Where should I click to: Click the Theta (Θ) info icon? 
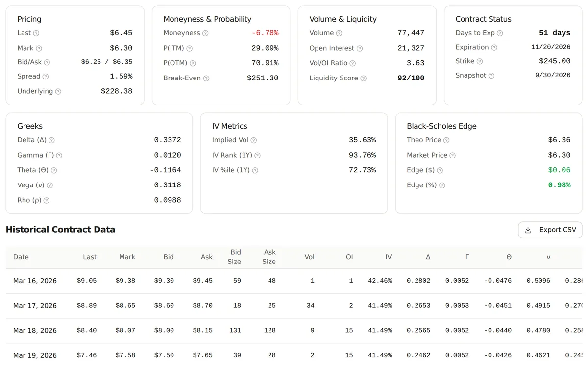point(54,170)
